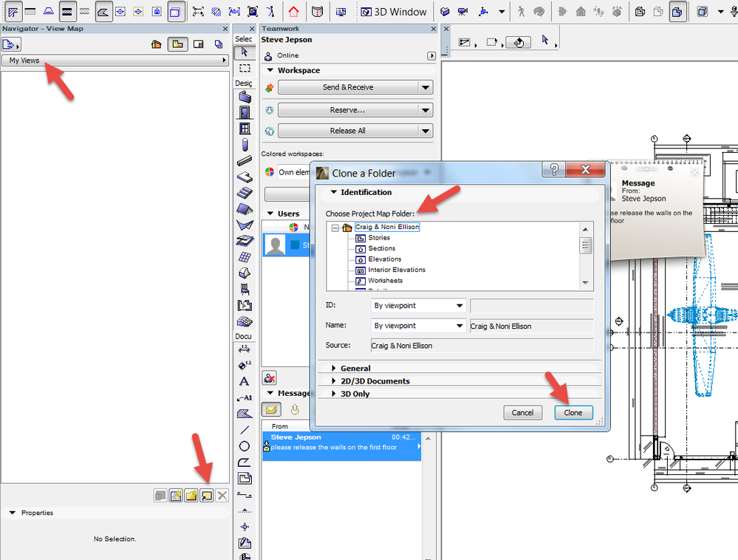Viewport: 738px width, 560px height.
Task: Click the remove user icon below Users list
Action: click(270, 378)
